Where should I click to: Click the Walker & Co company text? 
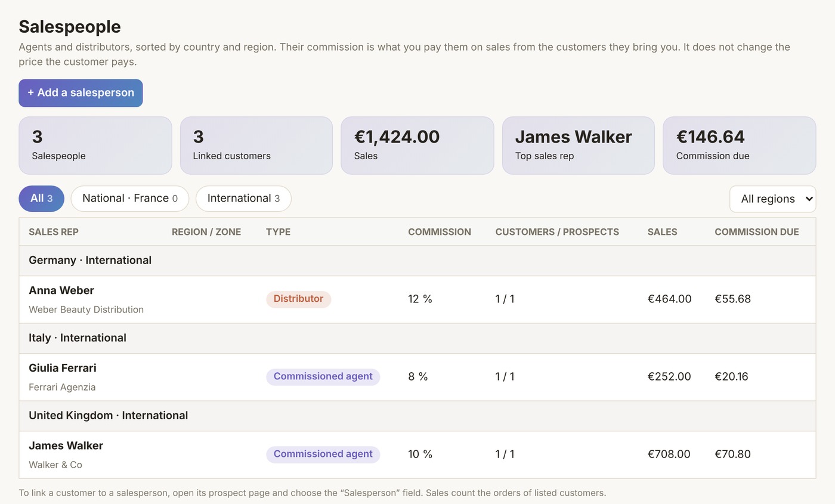(x=55, y=465)
